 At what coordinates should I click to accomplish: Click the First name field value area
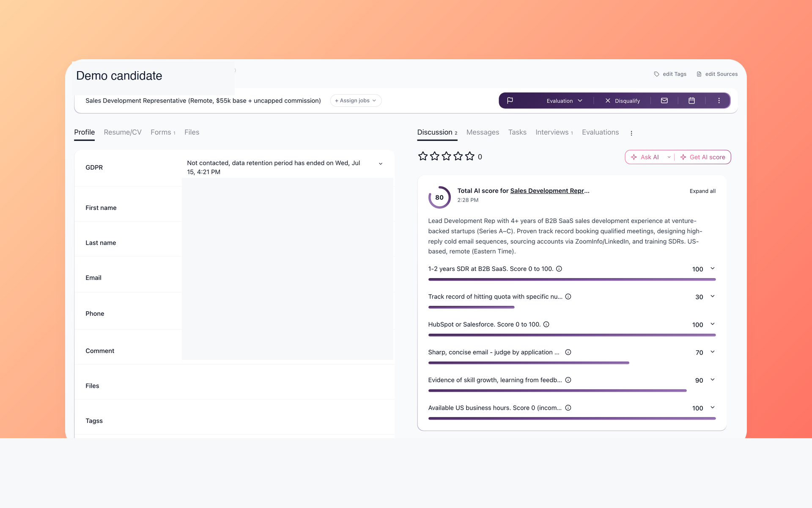coord(288,208)
